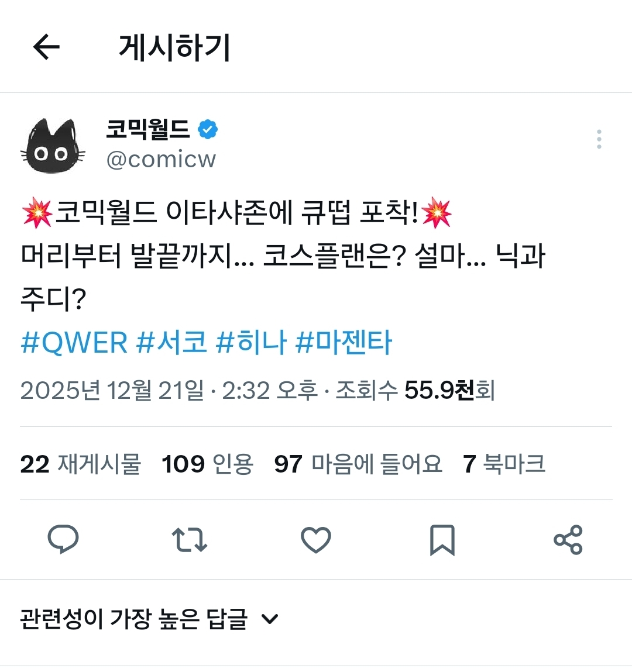Viewport: 632px width, 672px height.
Task: View the 97 마음에 들어요 list
Action: pyautogui.click(x=358, y=464)
